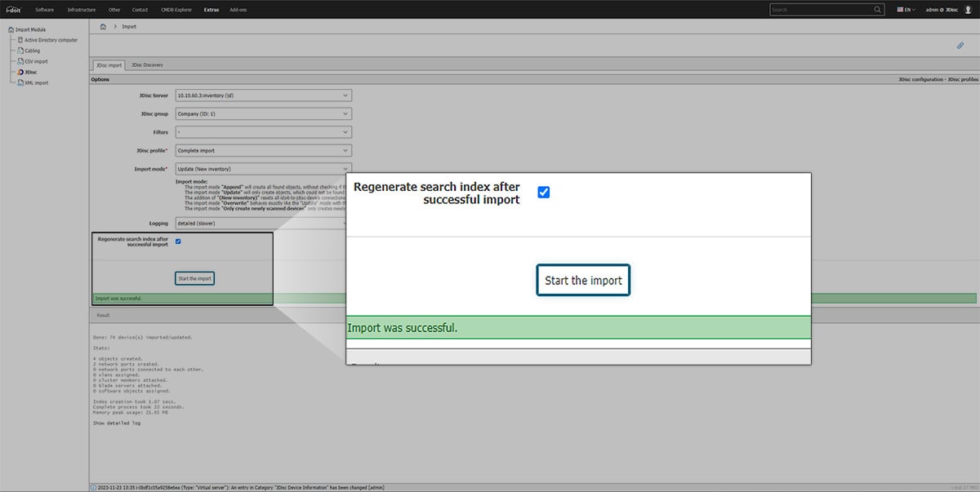
Task: Expand the JDisc Server dropdown
Action: point(263,95)
